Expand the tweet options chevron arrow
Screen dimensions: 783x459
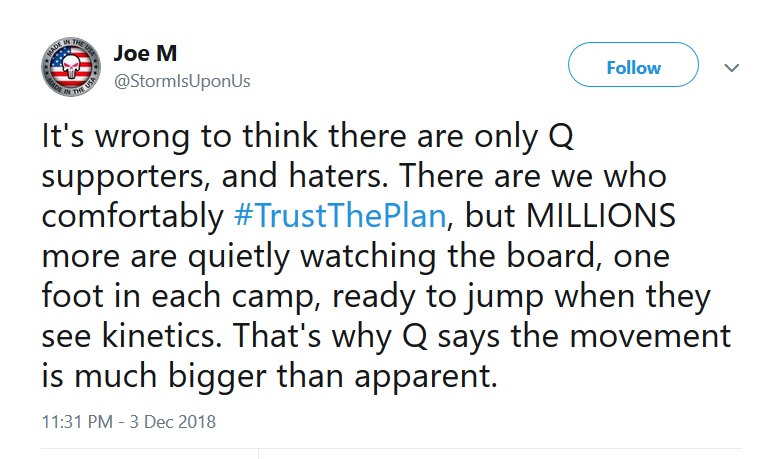tap(731, 67)
